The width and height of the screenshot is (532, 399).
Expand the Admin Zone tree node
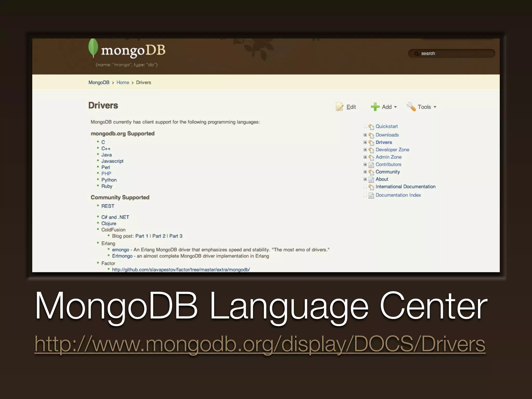pos(365,157)
